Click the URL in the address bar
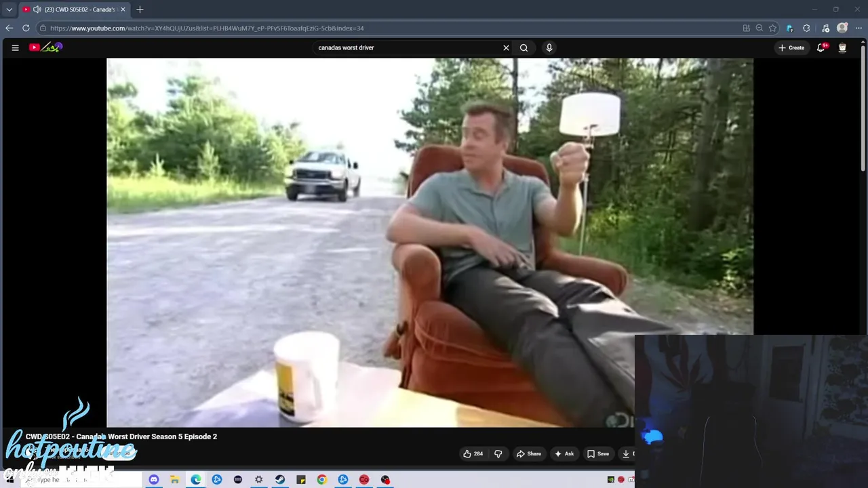 (207, 28)
